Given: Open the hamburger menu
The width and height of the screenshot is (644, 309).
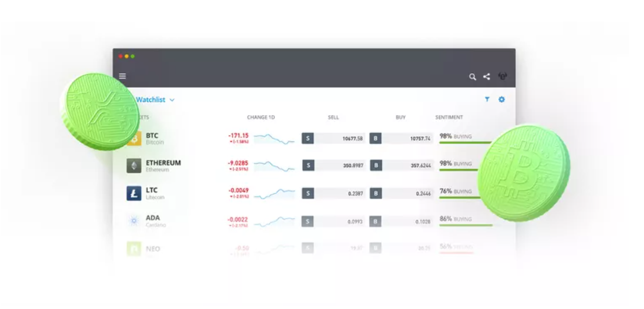Looking at the screenshot, I should point(122,76).
